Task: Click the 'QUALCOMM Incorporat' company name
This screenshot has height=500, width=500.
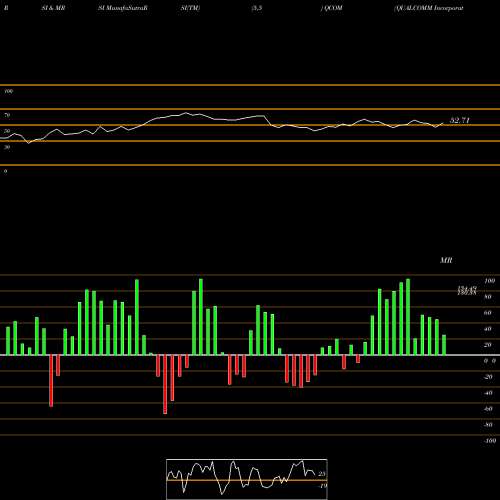Action: click(x=429, y=8)
